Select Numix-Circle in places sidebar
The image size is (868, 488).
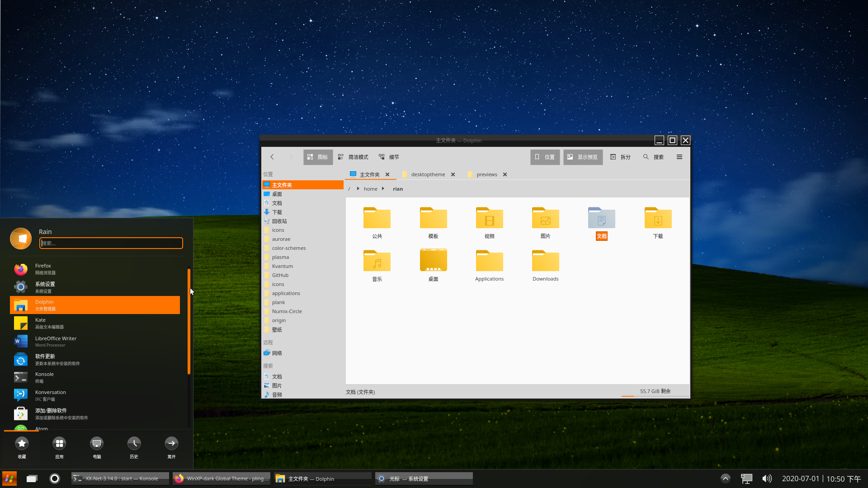(x=302, y=311)
